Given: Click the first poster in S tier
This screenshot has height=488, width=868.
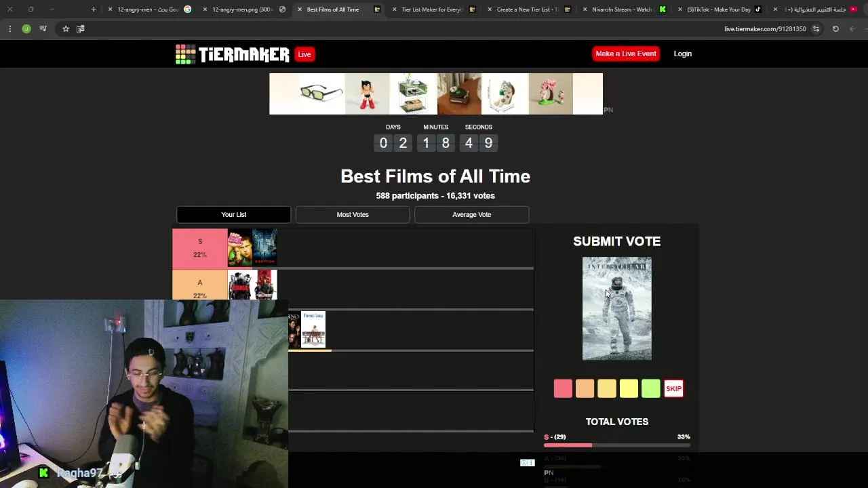Looking at the screenshot, I should (240, 247).
